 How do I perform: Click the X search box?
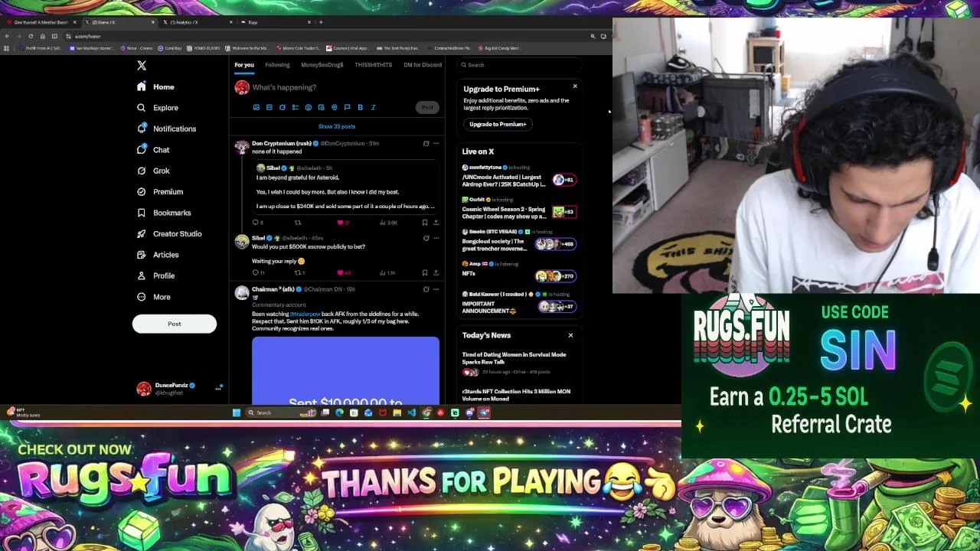(x=519, y=65)
